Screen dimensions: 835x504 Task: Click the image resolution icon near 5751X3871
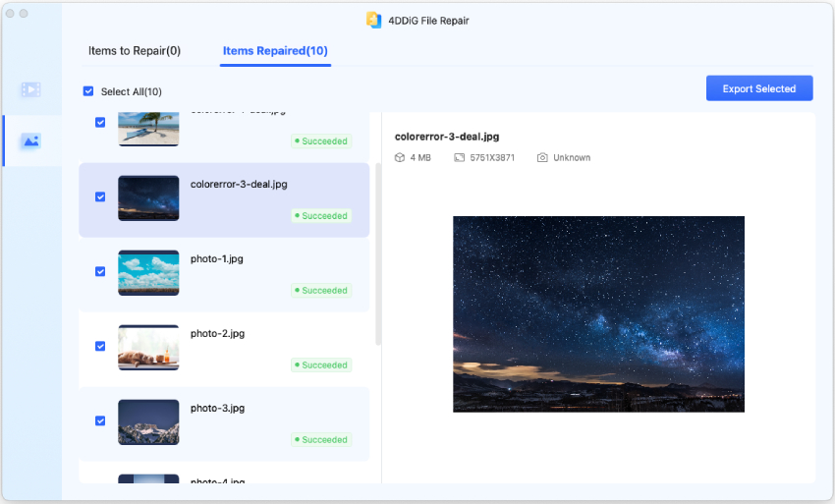(459, 158)
